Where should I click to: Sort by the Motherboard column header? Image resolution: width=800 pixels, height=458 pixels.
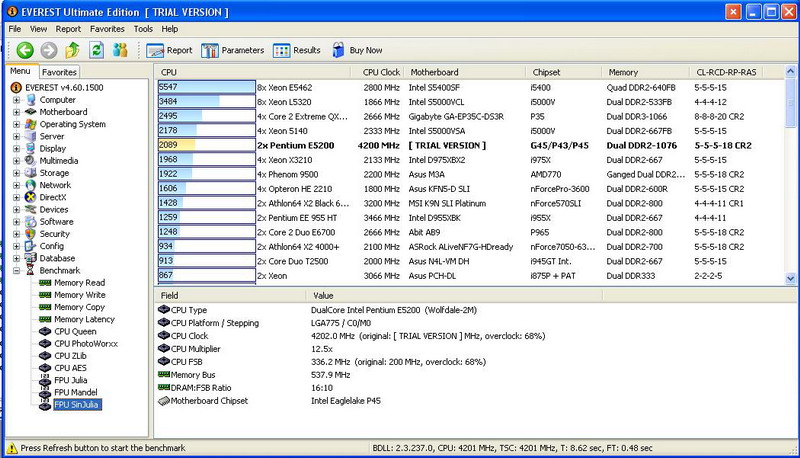[465, 72]
